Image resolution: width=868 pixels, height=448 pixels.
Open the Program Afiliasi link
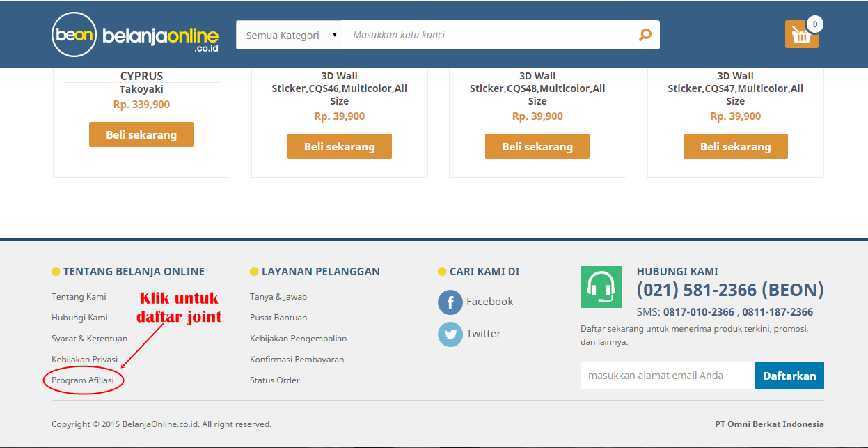[83, 380]
